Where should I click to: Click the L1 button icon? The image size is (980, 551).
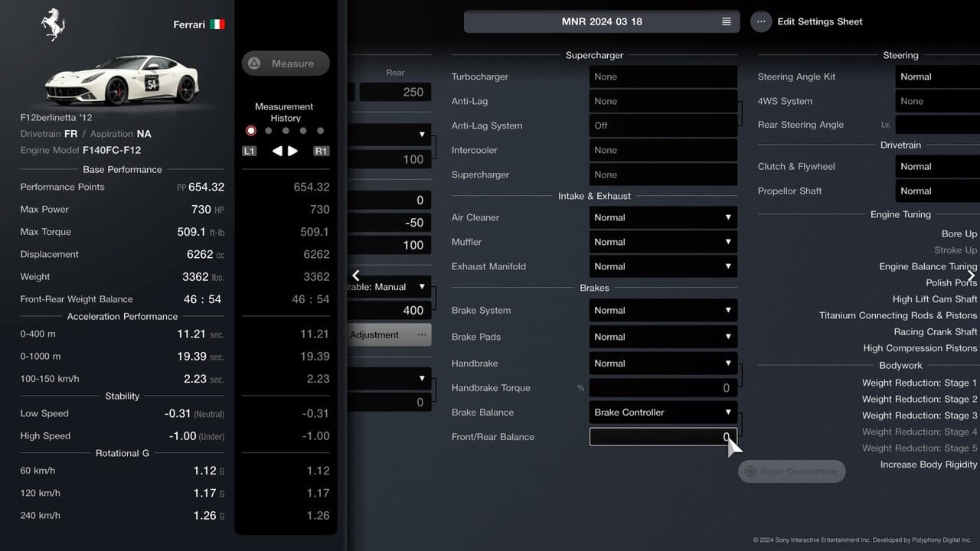249,152
